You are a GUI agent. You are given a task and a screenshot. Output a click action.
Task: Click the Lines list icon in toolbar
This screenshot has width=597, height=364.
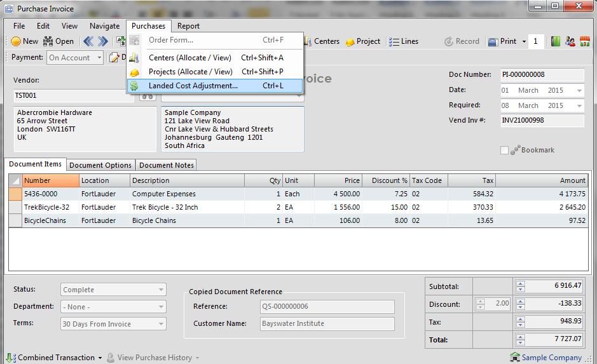pos(394,41)
